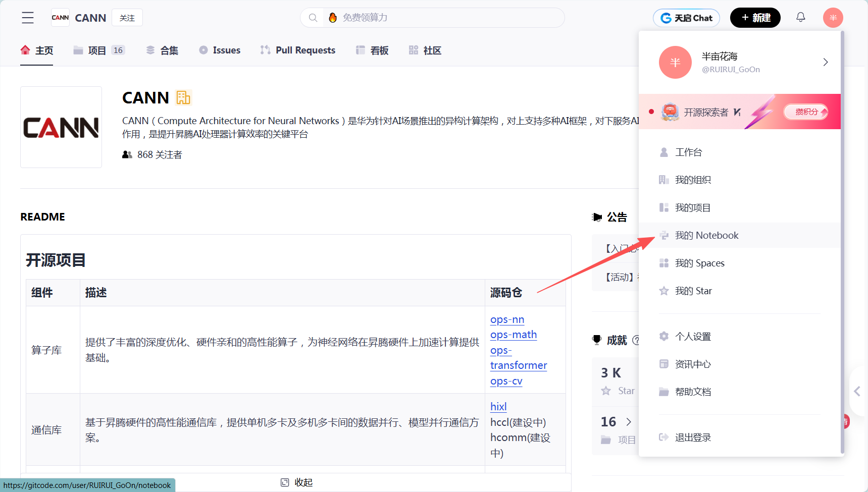Open 我的项目 menu entry
The image size is (868, 492).
[740, 207]
